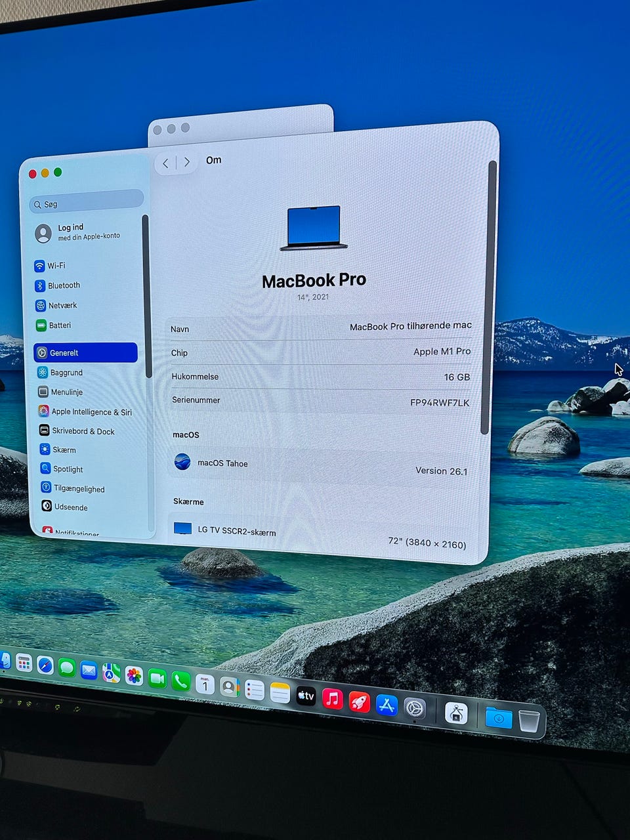Click the System Settings gear in the Dock

pos(414,709)
